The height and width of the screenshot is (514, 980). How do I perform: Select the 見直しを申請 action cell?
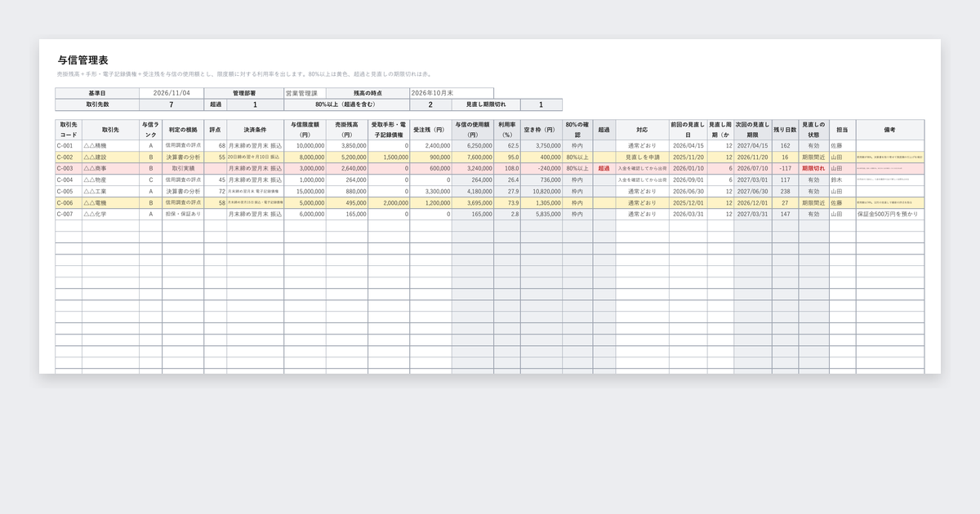(643, 157)
